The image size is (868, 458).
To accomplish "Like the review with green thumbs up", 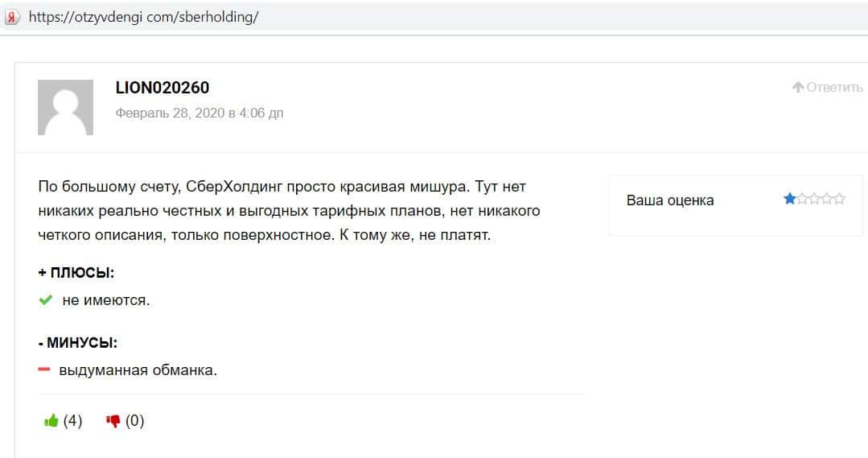I will pyautogui.click(x=51, y=420).
